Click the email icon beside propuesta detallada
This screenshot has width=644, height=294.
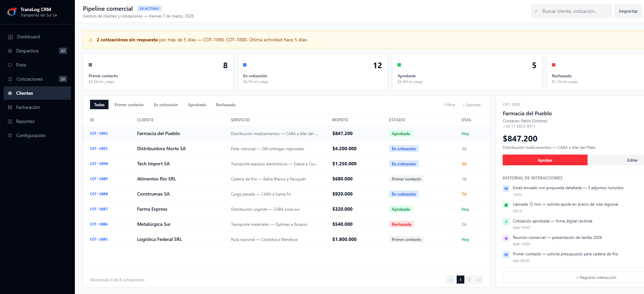[506, 188]
